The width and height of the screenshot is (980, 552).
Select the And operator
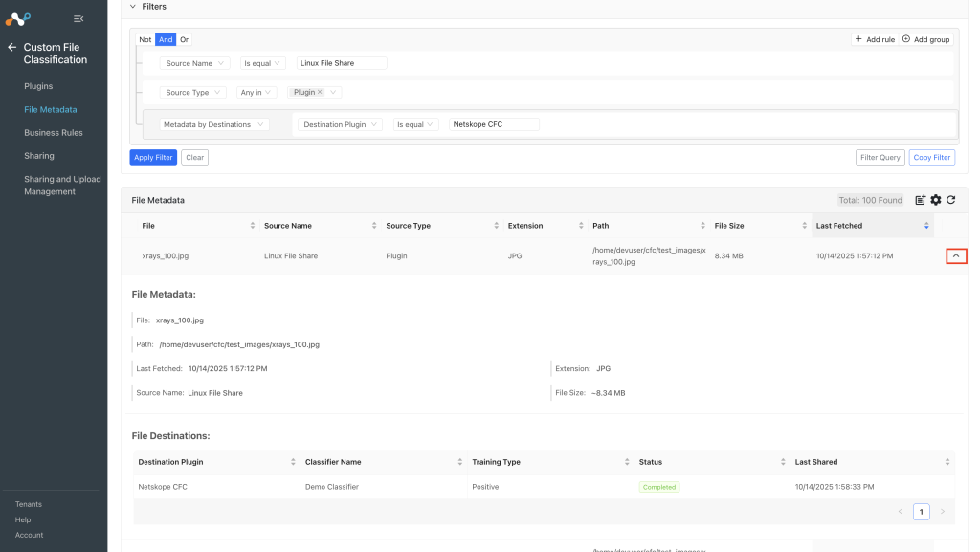click(166, 39)
